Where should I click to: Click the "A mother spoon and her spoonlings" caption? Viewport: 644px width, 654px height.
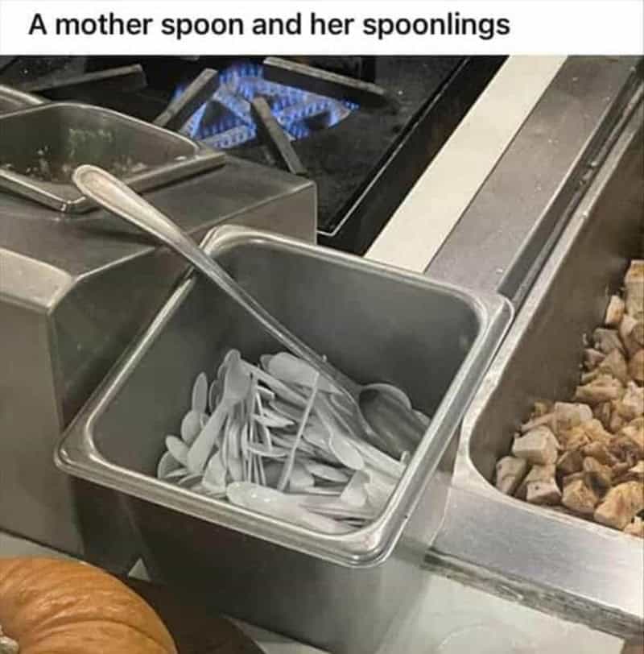pyautogui.click(x=269, y=25)
